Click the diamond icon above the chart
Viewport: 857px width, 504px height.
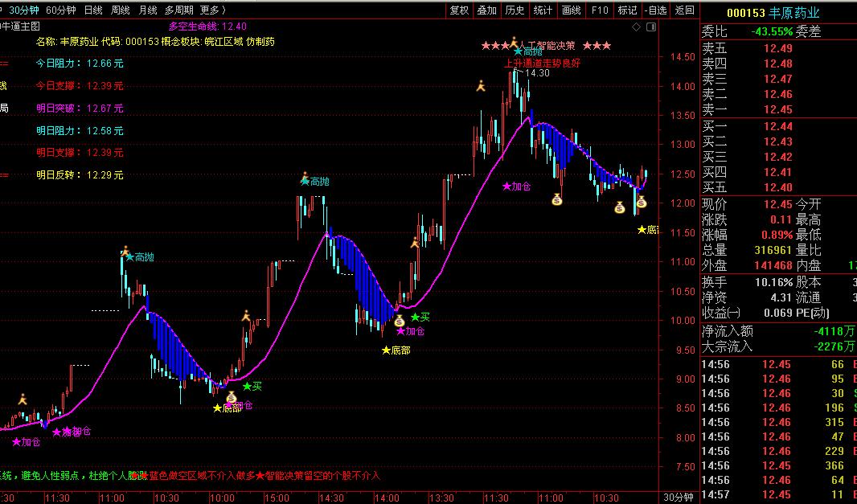(636, 27)
